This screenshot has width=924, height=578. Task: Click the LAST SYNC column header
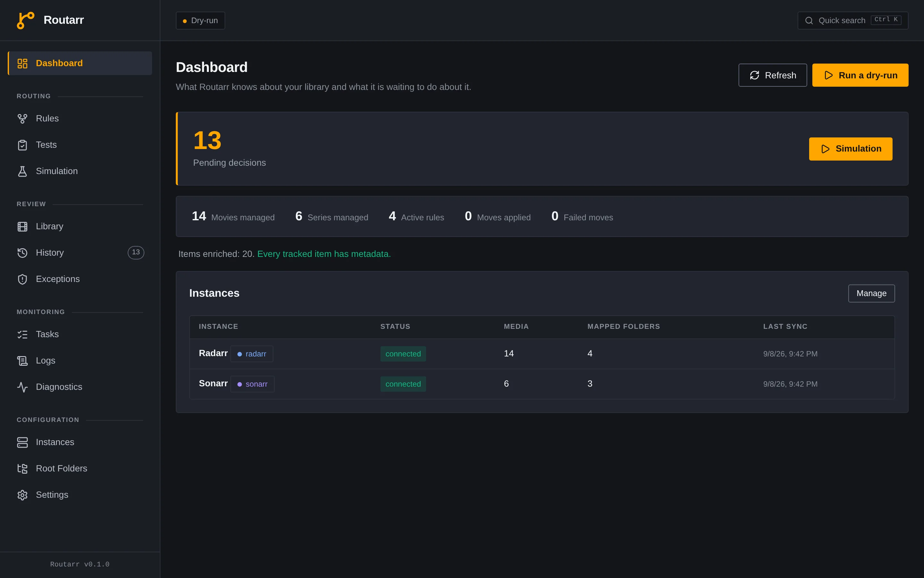point(785,327)
